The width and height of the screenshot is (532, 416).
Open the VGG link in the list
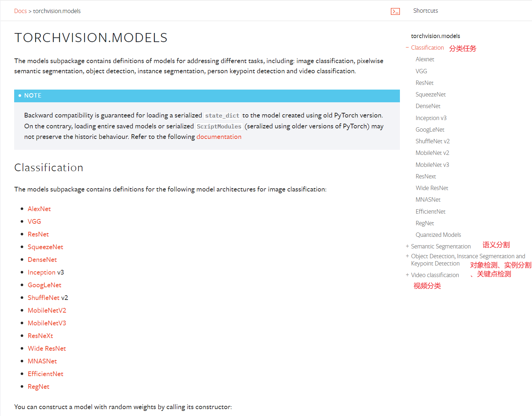pos(34,222)
